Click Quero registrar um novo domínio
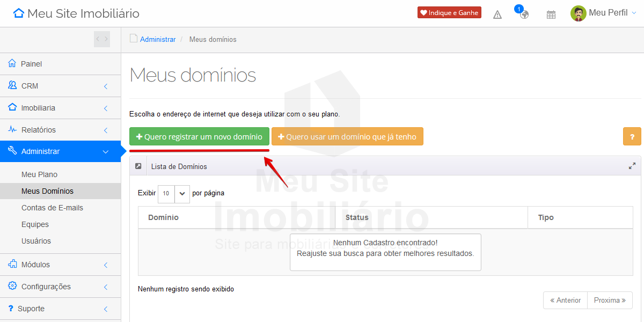Image resolution: width=644 pixels, height=322 pixels. coord(199,136)
